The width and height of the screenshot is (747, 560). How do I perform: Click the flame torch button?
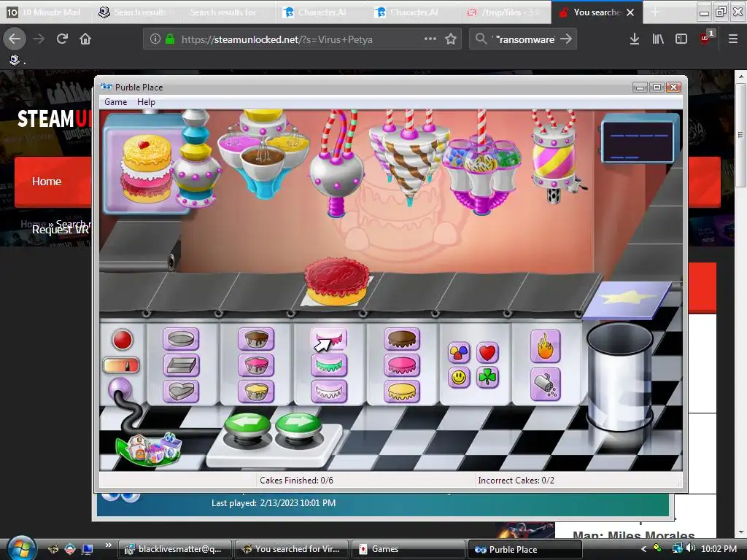tap(545, 346)
